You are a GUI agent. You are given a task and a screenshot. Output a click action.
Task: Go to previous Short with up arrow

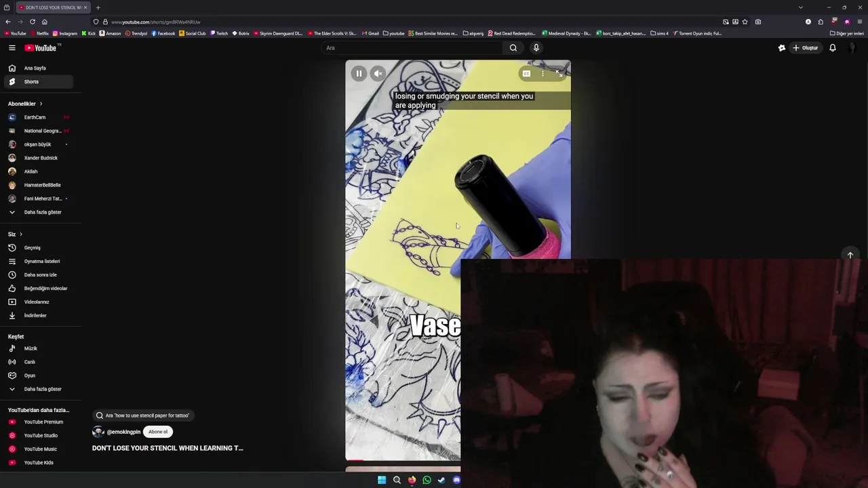pyautogui.click(x=850, y=256)
